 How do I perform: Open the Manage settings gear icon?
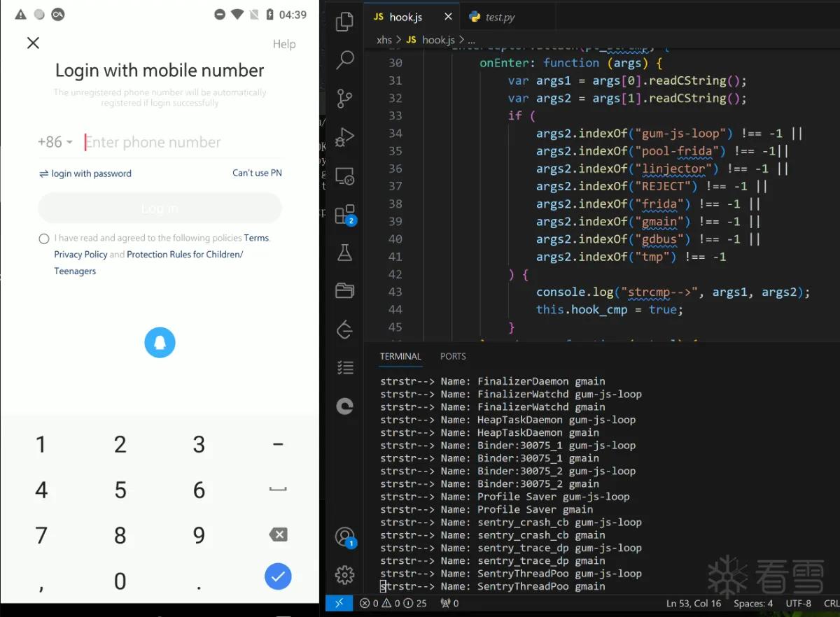[344, 575]
